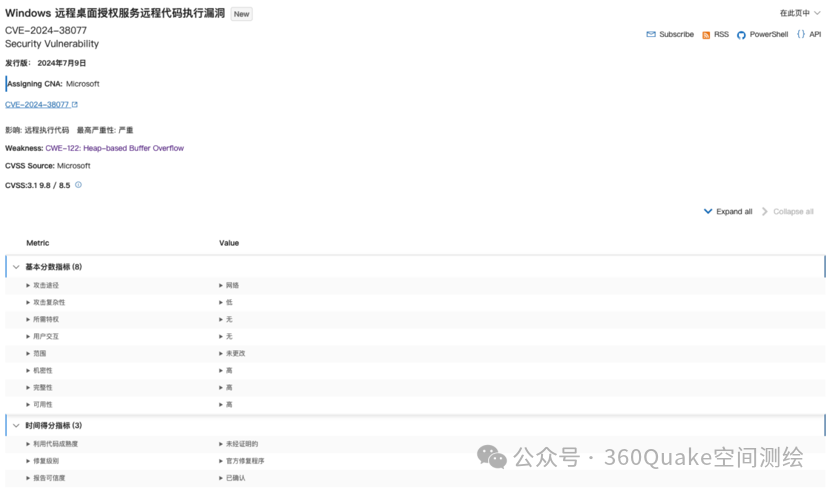This screenshot has height=490, width=830.
Task: Expand the 攻击复杂性 metric row
Action: click(x=46, y=302)
